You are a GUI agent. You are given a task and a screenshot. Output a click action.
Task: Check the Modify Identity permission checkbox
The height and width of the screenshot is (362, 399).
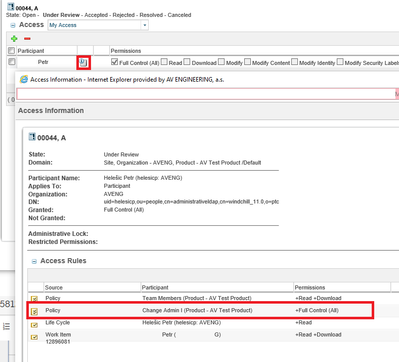click(x=294, y=62)
